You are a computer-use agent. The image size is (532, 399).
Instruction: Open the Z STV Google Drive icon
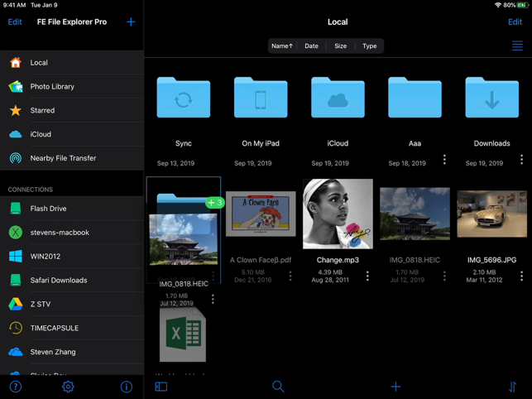coord(16,305)
